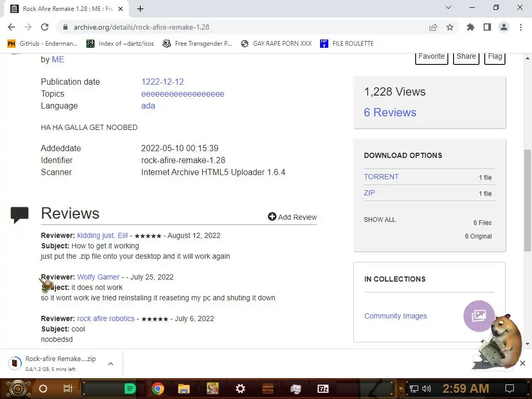The width and height of the screenshot is (532, 399).
Task: Click scrollbar down arrow
Action: click(x=527, y=344)
